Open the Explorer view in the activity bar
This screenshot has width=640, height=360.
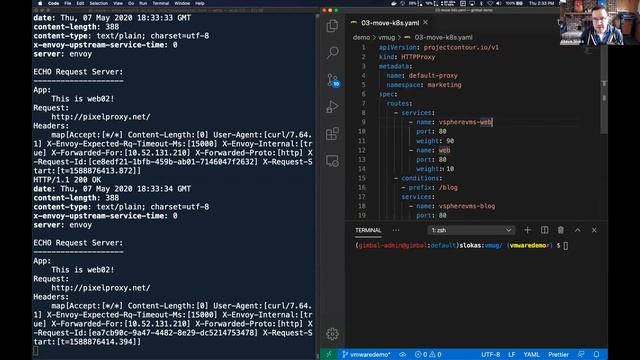[332, 26]
